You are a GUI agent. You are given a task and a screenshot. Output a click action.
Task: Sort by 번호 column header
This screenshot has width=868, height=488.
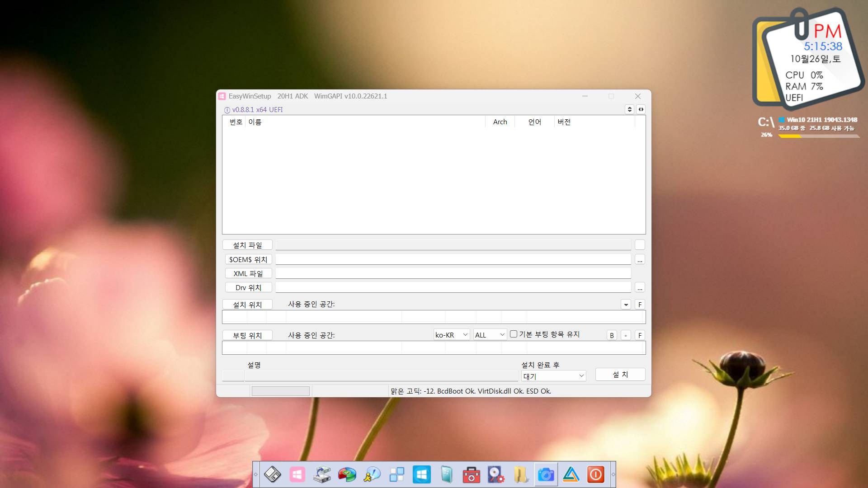click(x=236, y=122)
